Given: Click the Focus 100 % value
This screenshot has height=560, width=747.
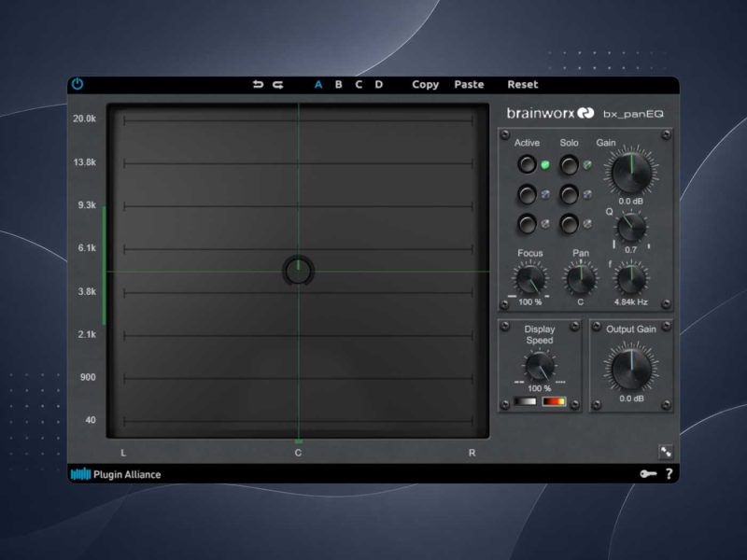Looking at the screenshot, I should coord(529,301).
